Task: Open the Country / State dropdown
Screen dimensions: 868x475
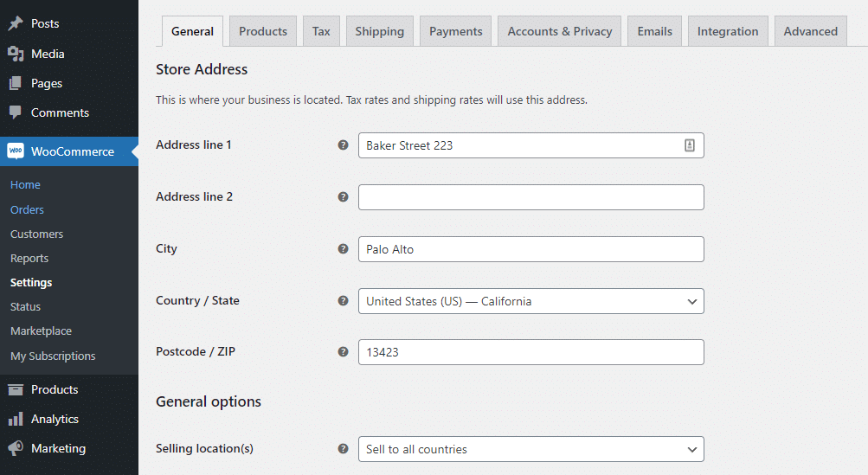Action: pyautogui.click(x=530, y=301)
